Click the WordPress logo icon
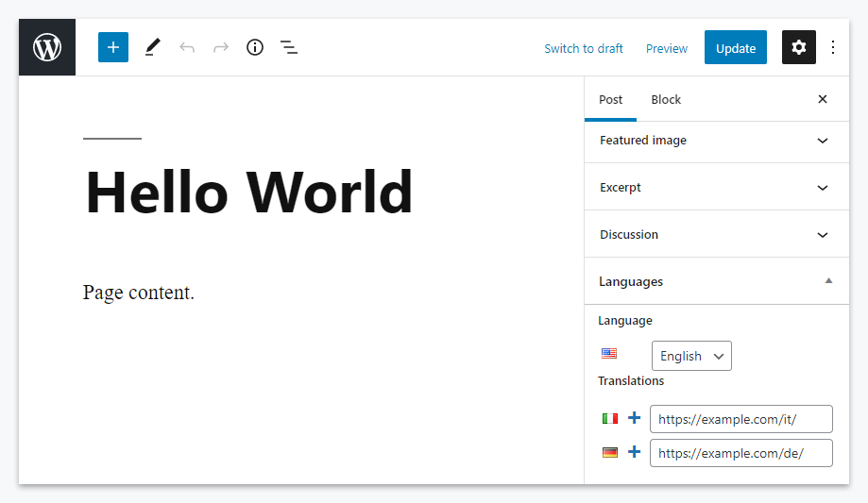Image resolution: width=868 pixels, height=503 pixels. (x=47, y=47)
